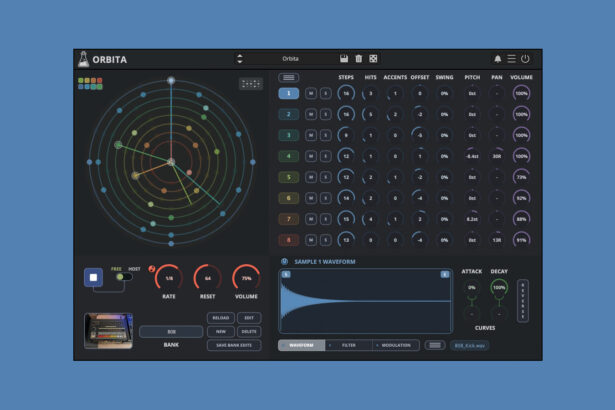Click the lines icon above track list

point(289,77)
